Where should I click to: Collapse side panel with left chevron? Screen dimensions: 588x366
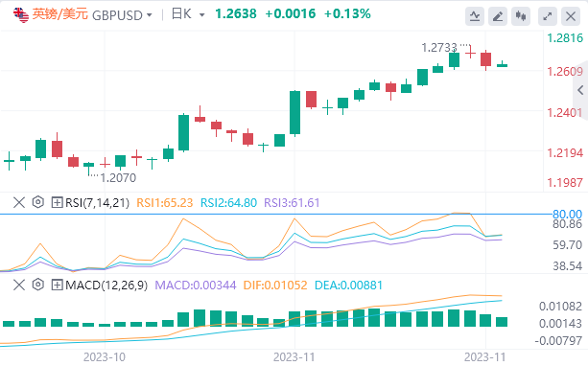coord(580,90)
